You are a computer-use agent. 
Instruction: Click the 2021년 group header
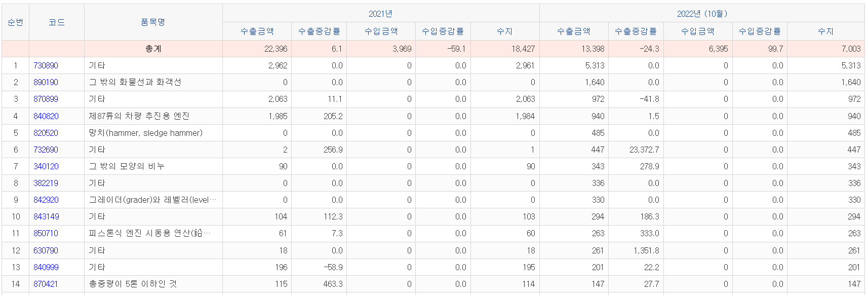[x=380, y=14]
